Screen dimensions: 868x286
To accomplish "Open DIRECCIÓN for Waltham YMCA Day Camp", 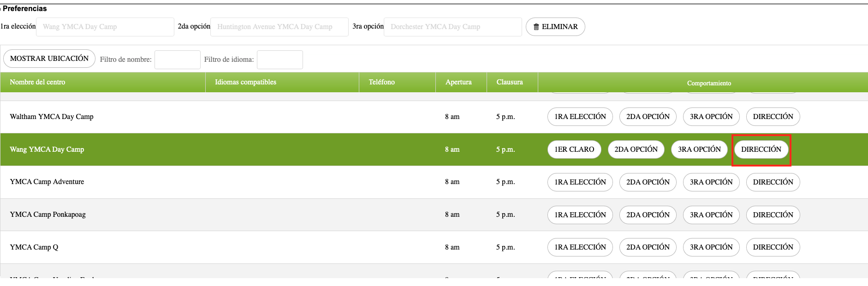I will tap(773, 117).
